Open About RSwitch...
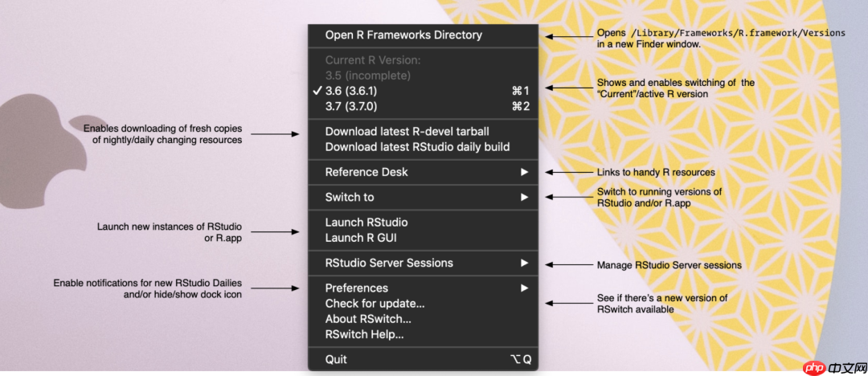868x376 pixels. pyautogui.click(x=423, y=319)
